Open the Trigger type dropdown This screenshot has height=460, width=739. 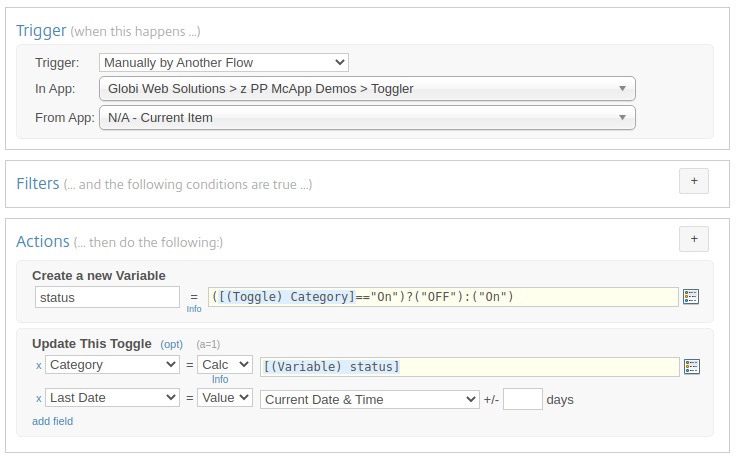click(224, 63)
